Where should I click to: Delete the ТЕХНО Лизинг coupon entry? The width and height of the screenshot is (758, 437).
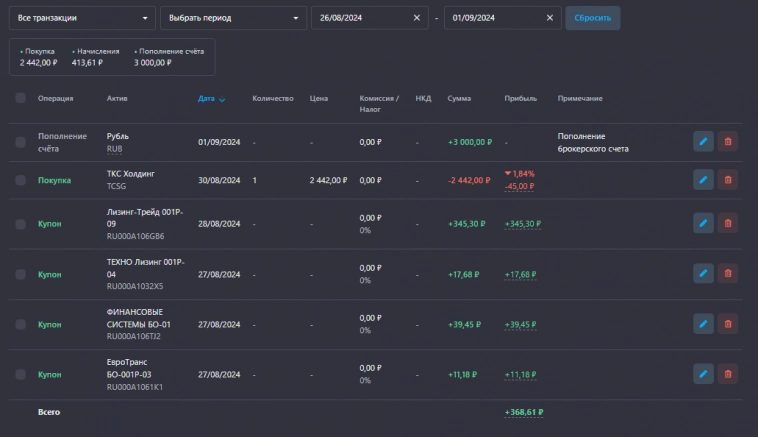point(727,274)
